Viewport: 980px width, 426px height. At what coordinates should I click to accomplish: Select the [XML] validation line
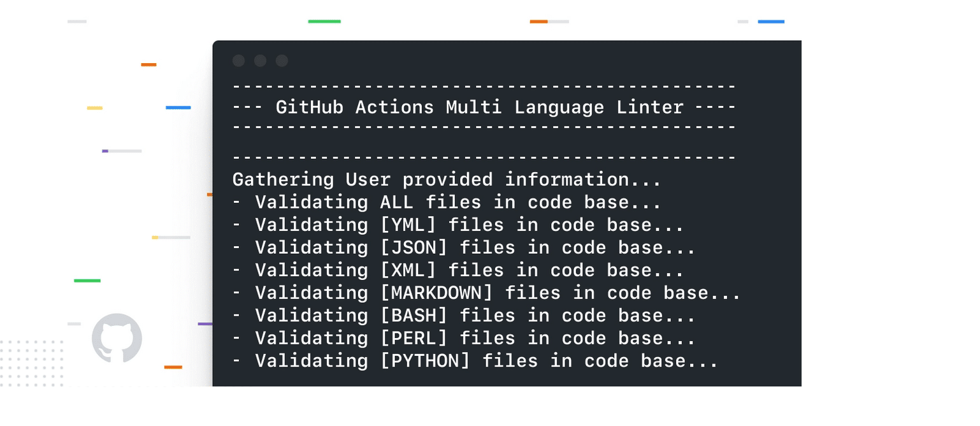(458, 270)
